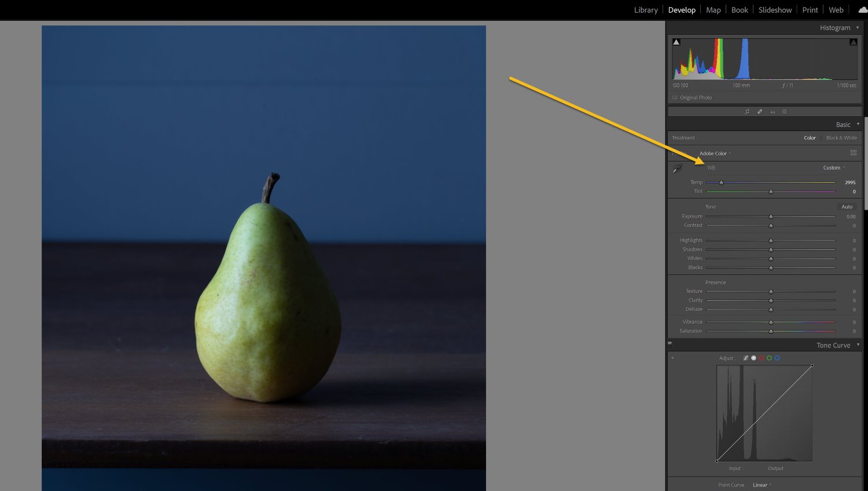The width and height of the screenshot is (868, 491).
Task: Open the Map module
Action: point(713,9)
